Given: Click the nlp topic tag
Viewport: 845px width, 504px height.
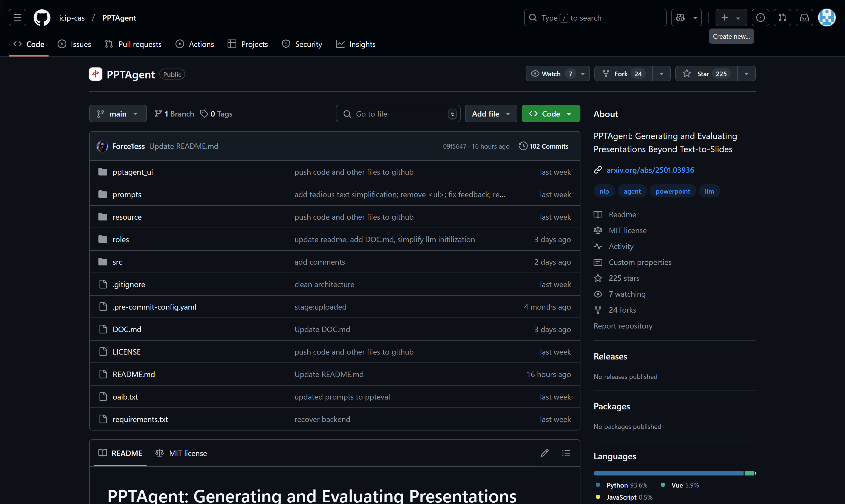Looking at the screenshot, I should (x=604, y=191).
